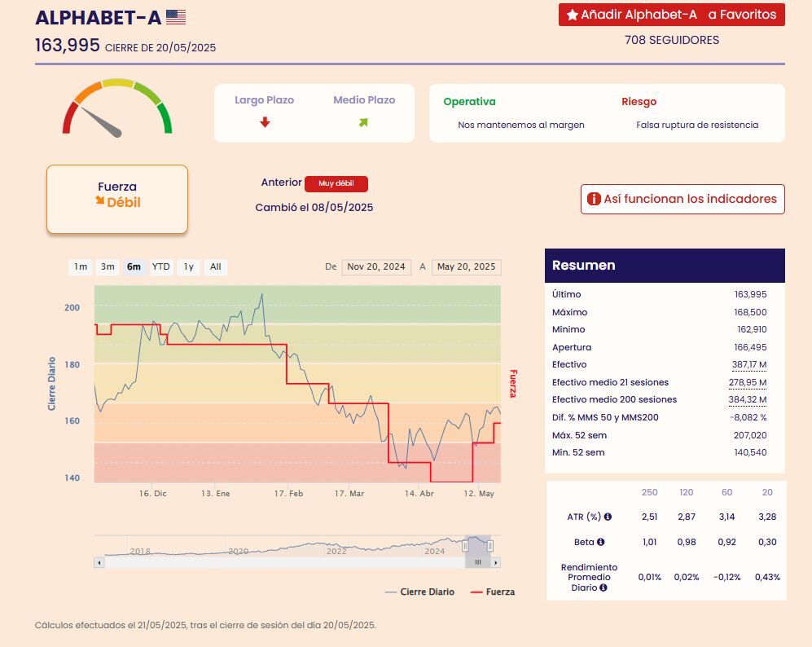Click the strength gauge needle indicator
Viewport: 812px width, 647px height.
[102, 122]
